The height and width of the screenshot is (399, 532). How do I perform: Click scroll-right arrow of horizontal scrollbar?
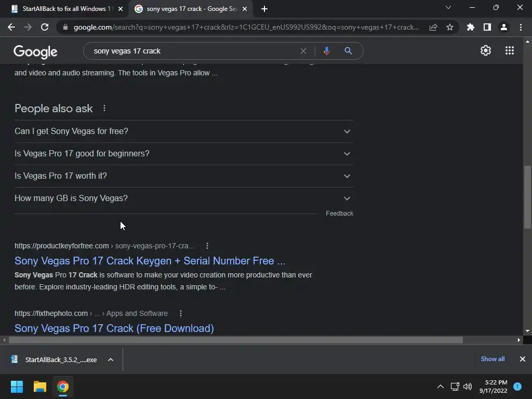point(519,340)
